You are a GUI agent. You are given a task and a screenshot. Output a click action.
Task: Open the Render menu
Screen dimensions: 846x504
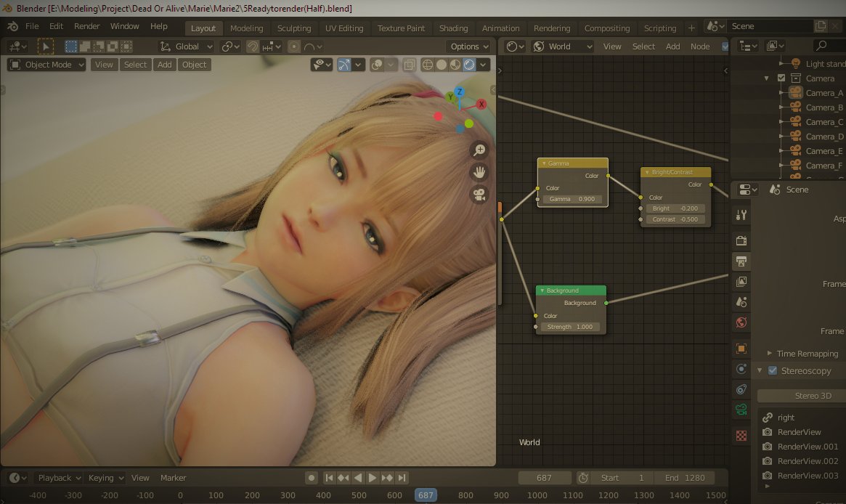[x=87, y=26]
